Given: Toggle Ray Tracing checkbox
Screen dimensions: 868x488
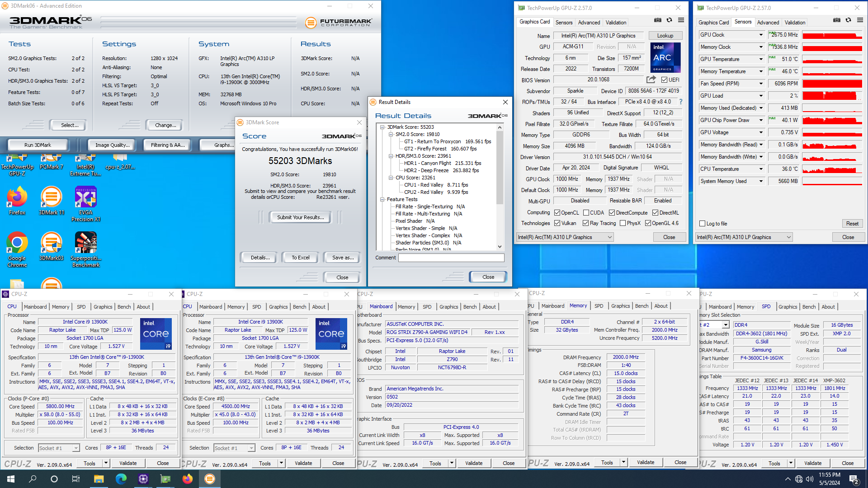Looking at the screenshot, I should [x=585, y=223].
